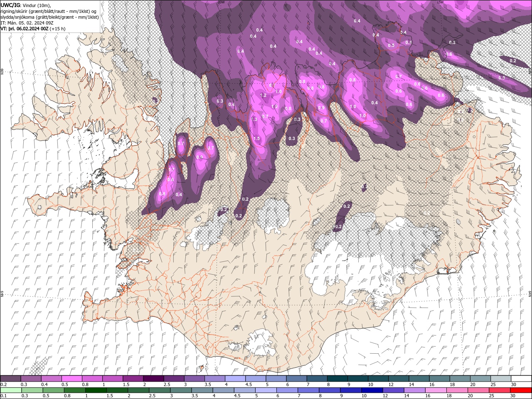Viewport: 532px width, 399px height.
Task: Pick the 4 light lavender snow legend swatch
Action: point(235,379)
